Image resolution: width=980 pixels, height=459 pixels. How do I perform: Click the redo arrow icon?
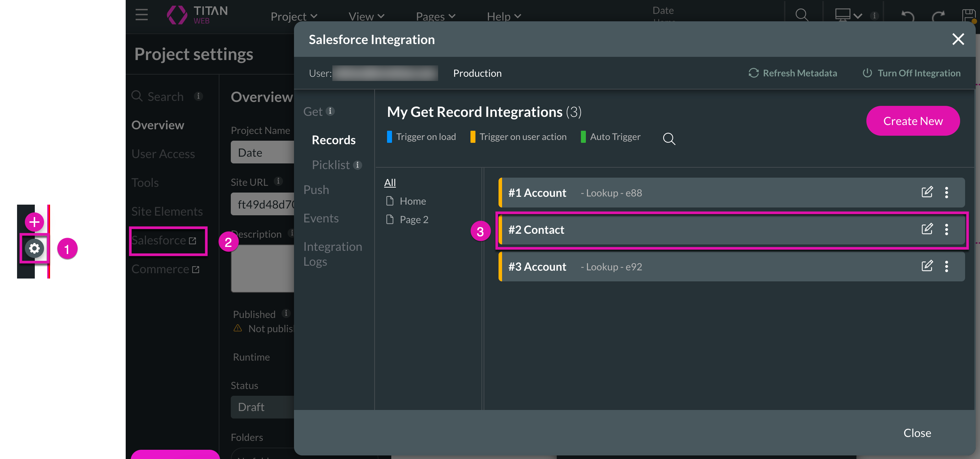pyautogui.click(x=938, y=16)
